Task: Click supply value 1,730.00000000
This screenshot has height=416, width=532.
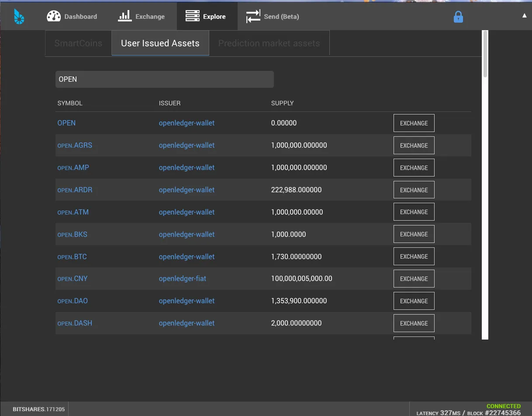Action: point(297,257)
